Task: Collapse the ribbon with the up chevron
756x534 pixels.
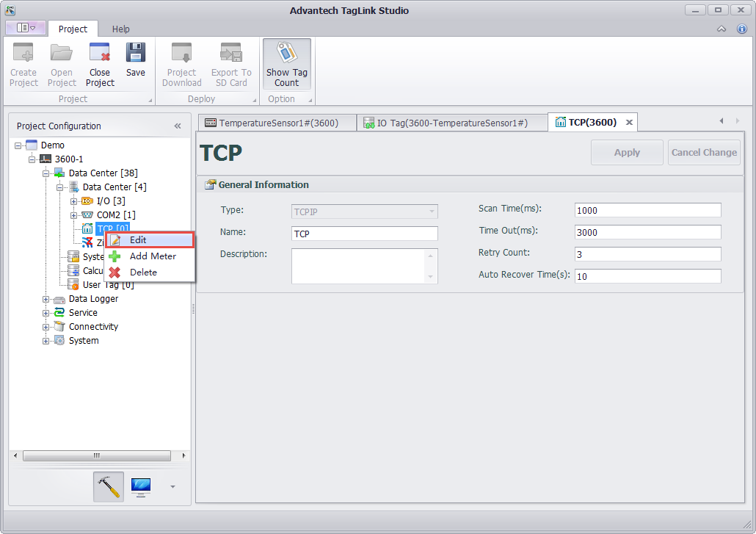Action: (722, 29)
